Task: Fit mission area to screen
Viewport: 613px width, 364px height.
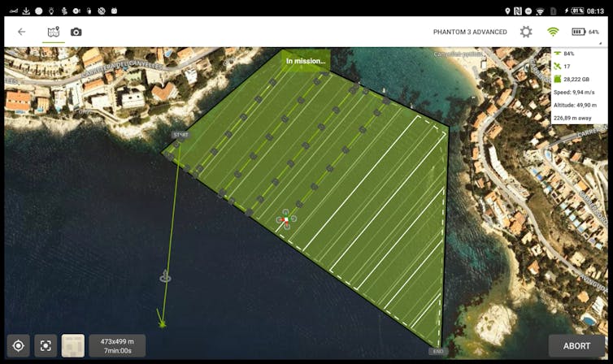Action: click(46, 345)
